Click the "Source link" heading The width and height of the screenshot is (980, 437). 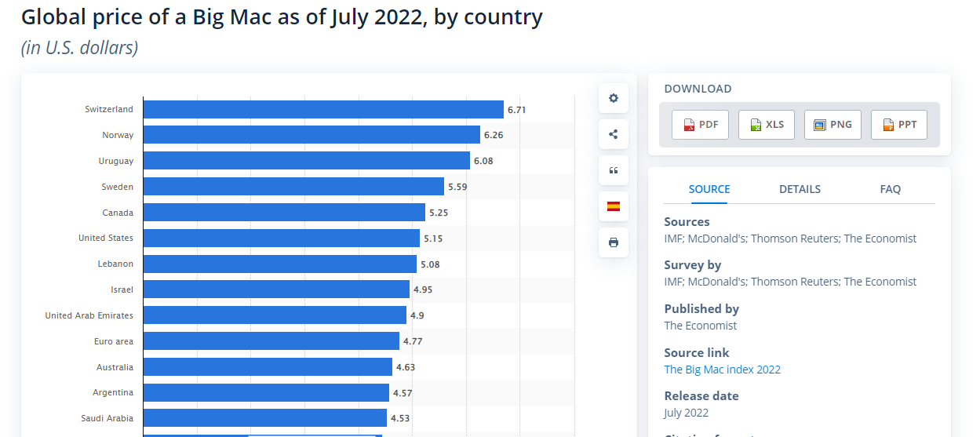point(697,353)
